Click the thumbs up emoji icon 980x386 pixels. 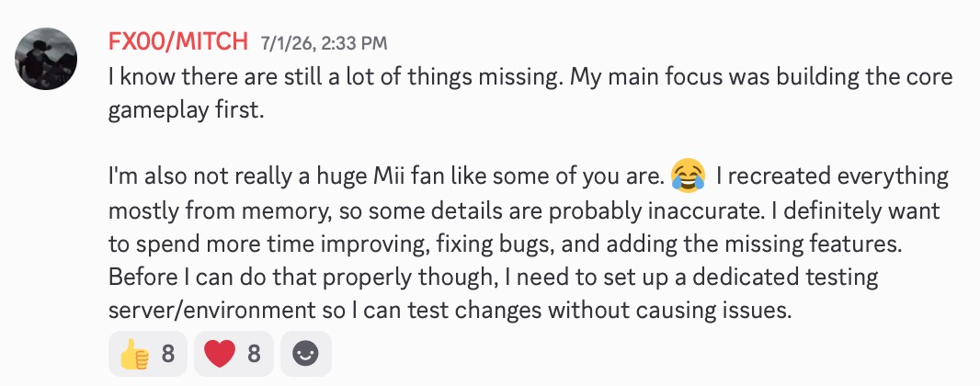tap(134, 354)
